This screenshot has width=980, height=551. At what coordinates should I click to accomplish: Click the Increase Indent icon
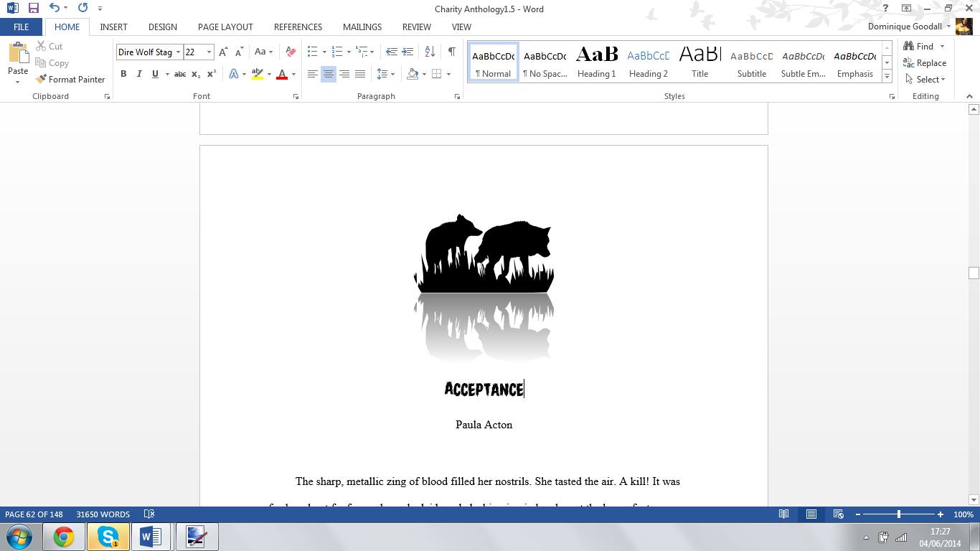[407, 52]
